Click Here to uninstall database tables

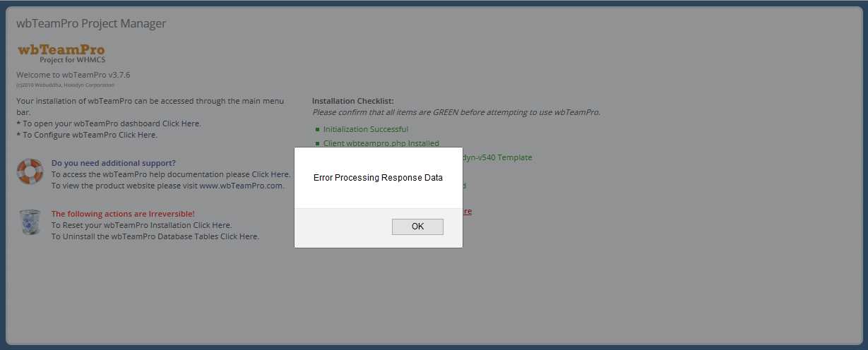click(239, 236)
